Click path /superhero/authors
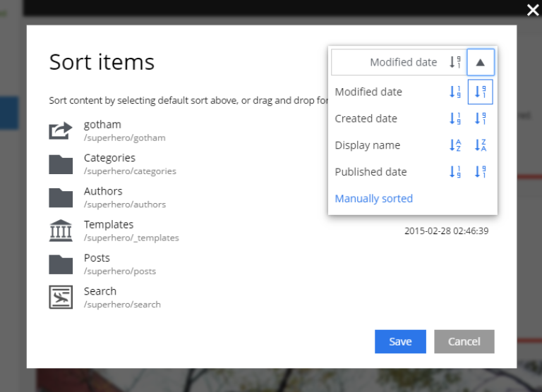Screen dimensions: 542x392 [x=125, y=204]
